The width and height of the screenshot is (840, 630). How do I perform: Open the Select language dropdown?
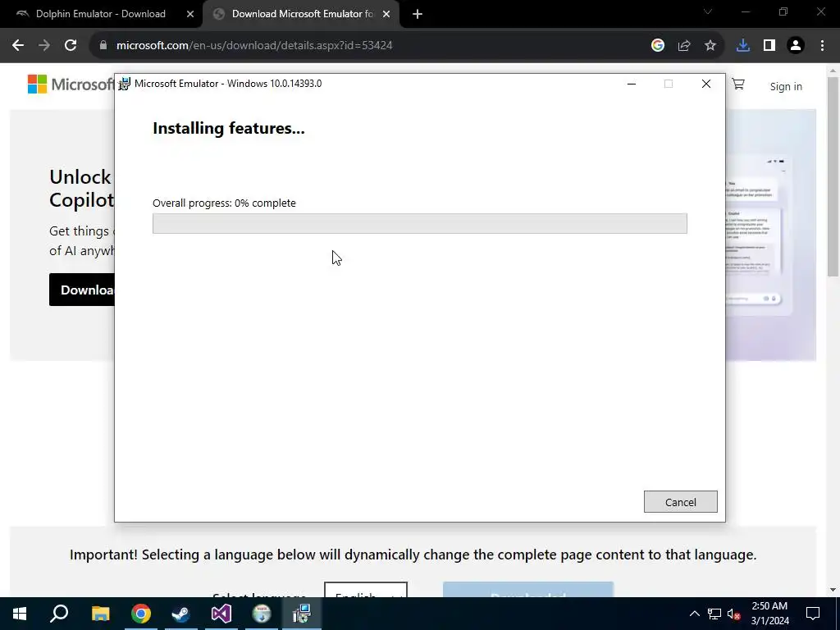pos(365,590)
